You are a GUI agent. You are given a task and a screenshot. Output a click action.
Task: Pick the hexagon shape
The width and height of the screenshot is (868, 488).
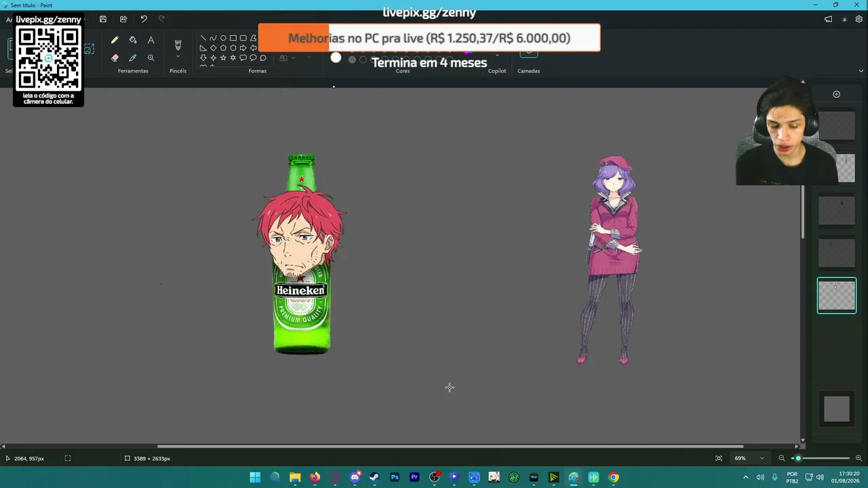[x=233, y=48]
